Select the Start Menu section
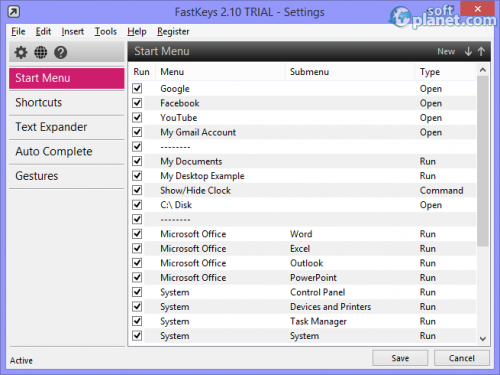Image resolution: width=500 pixels, height=375 pixels. coord(67,78)
